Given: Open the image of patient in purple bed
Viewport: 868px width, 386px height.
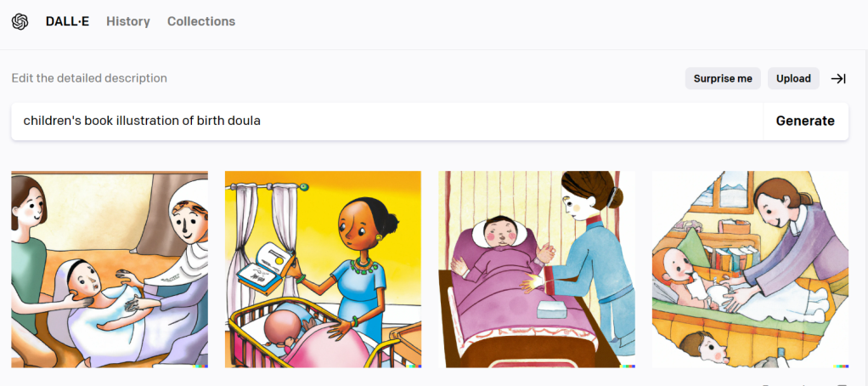Looking at the screenshot, I should coord(537,270).
